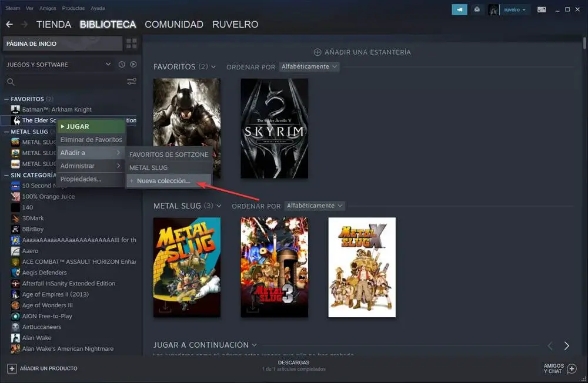Click the plus icon next to Añadir una estantería
The width and height of the screenshot is (588, 383).
[x=318, y=52]
